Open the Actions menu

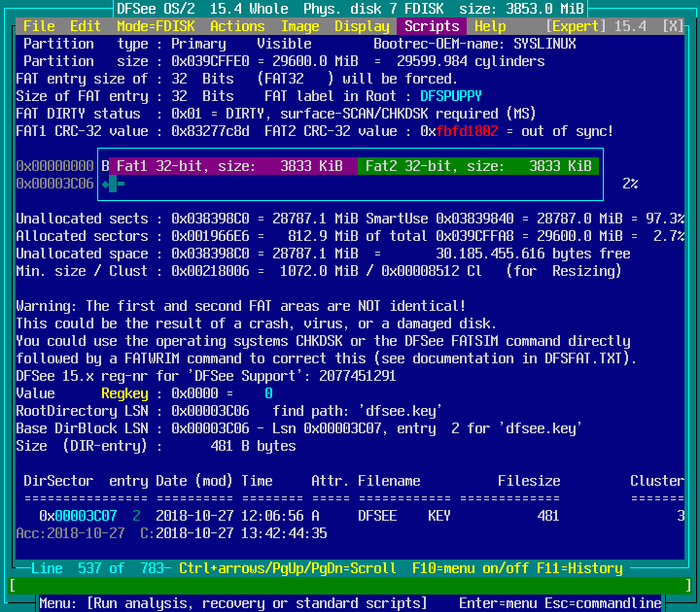point(237,26)
